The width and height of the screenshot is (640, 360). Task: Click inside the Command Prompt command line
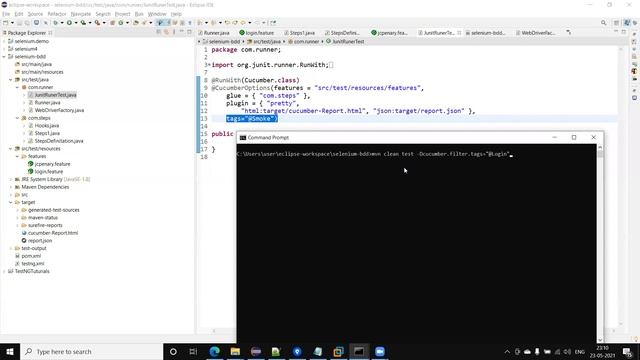coord(374,154)
